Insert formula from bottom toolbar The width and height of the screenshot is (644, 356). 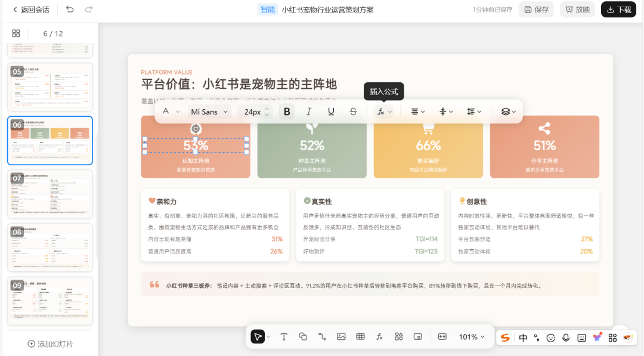click(x=379, y=337)
